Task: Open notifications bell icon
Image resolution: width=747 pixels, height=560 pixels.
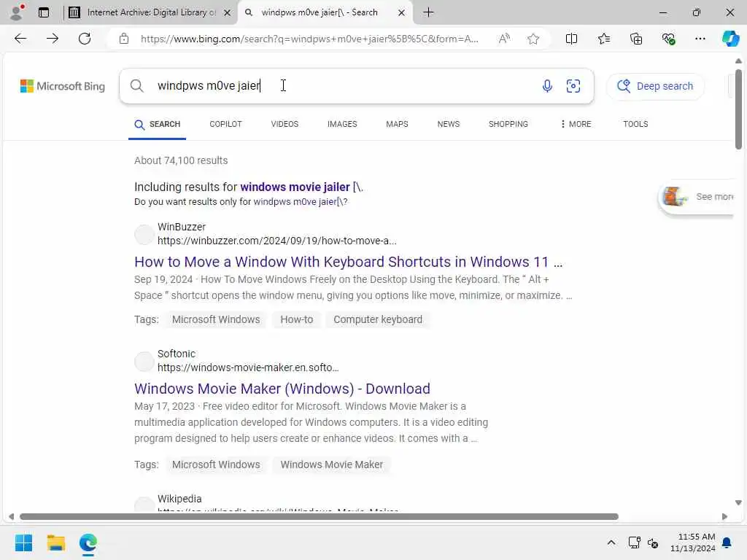Action: point(727,542)
